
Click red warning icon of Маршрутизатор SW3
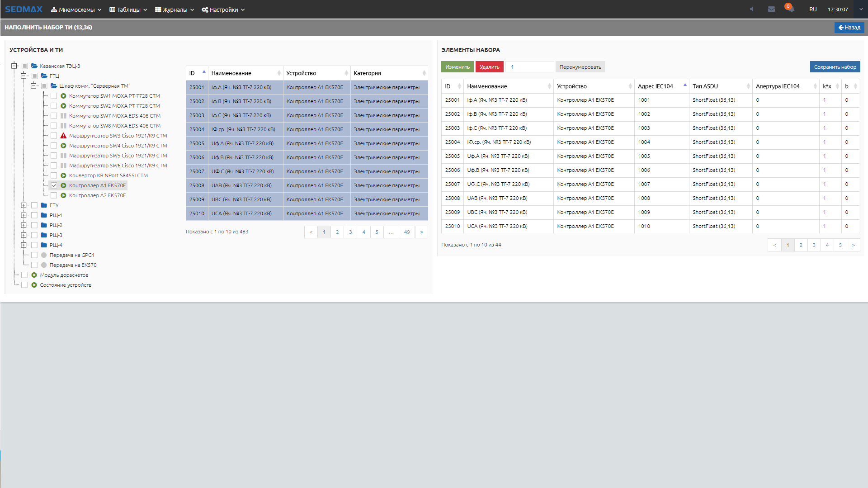point(63,136)
